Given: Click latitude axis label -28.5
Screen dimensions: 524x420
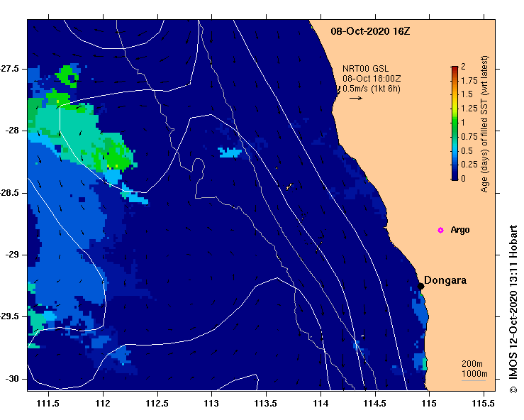Looking at the screenshot, I should tap(9, 193).
